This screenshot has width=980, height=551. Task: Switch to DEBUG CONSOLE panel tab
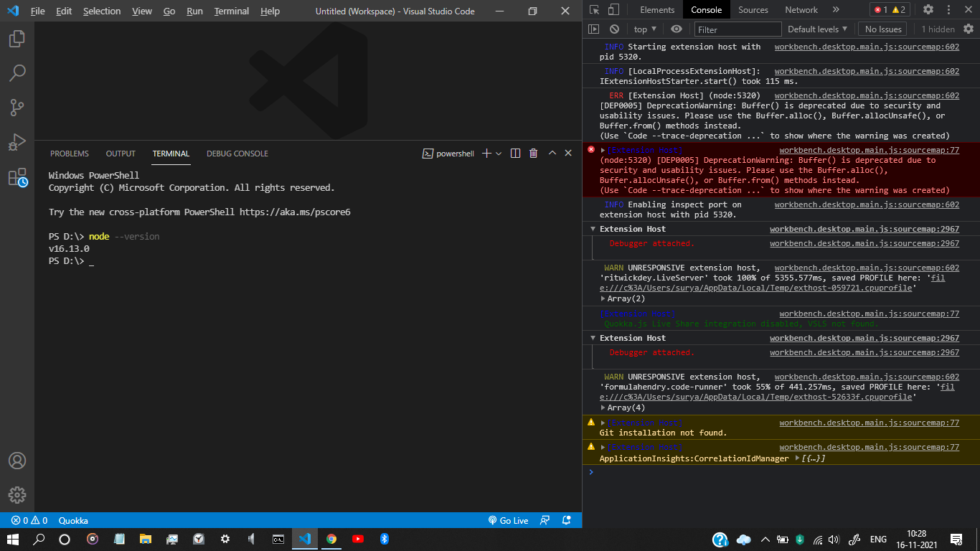237,154
